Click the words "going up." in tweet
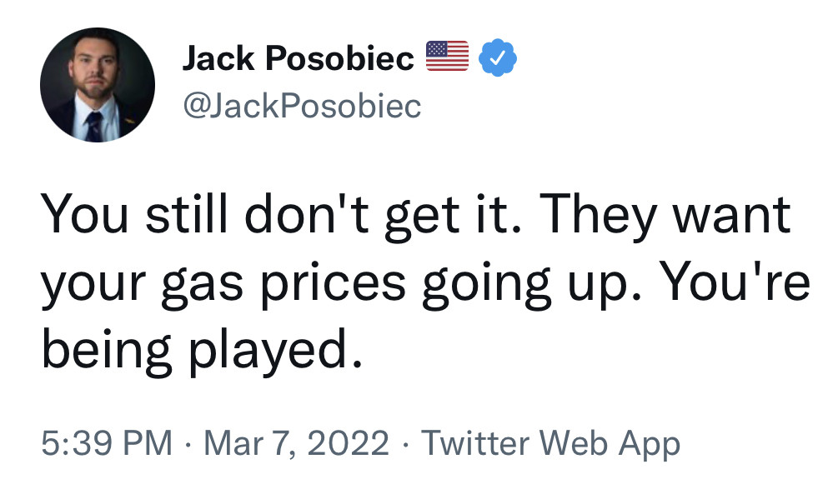838x504 pixels. (x=519, y=285)
